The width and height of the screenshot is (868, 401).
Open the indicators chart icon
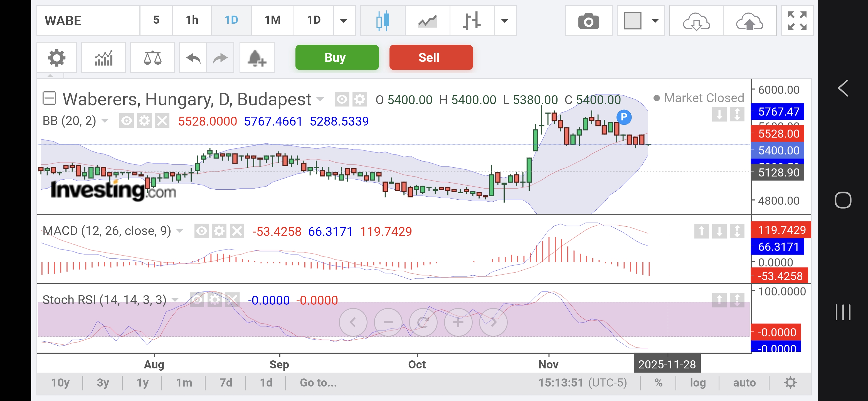pos(103,58)
